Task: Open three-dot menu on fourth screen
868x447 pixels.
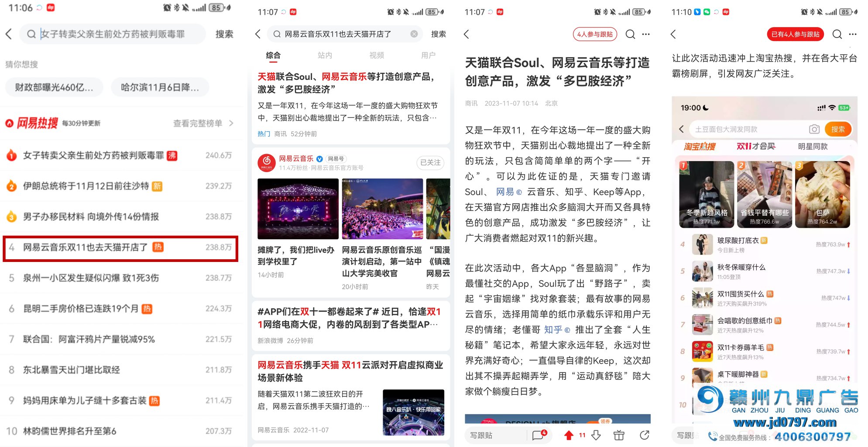Action: pos(853,34)
